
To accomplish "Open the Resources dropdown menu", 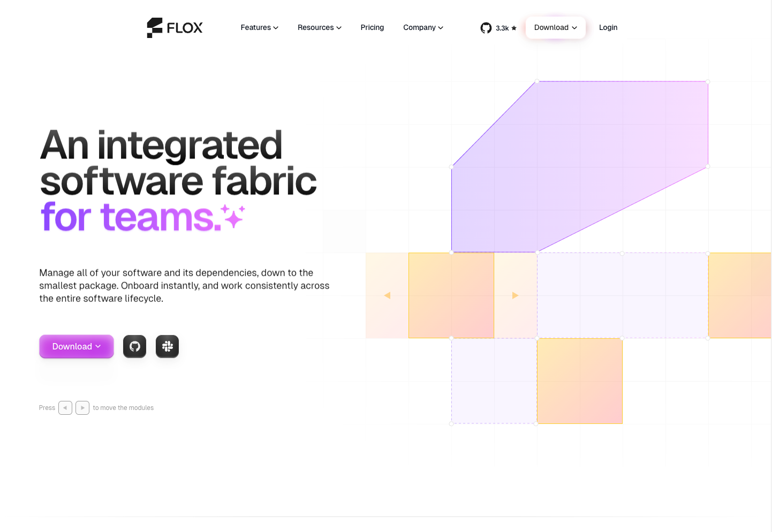I will (319, 27).
